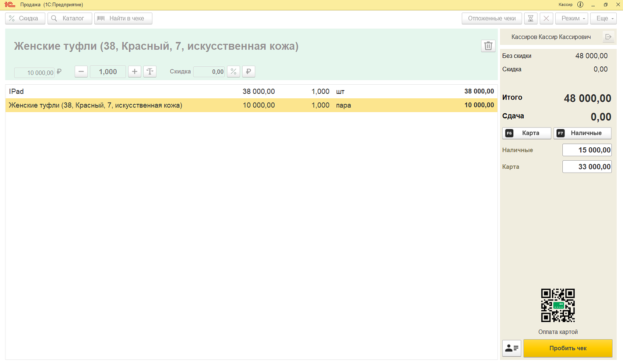The height and width of the screenshot is (364, 623).
Task: Increase quantity with plus button
Action: pos(135,72)
